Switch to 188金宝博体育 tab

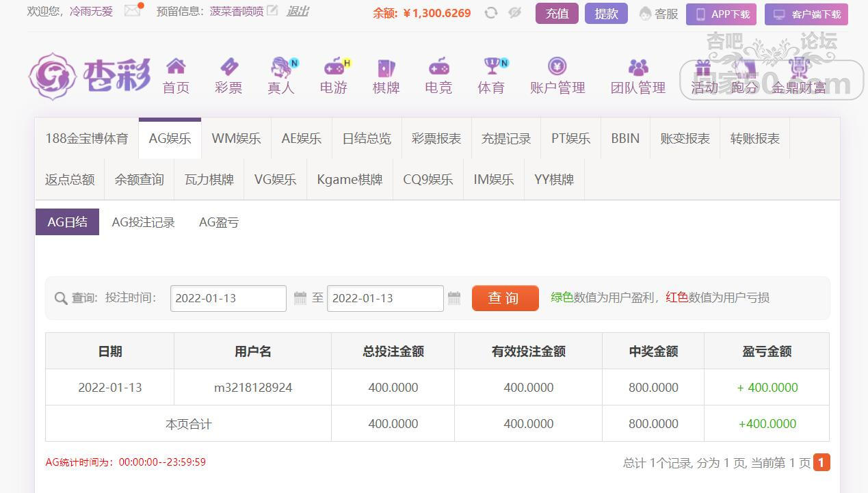pos(87,138)
